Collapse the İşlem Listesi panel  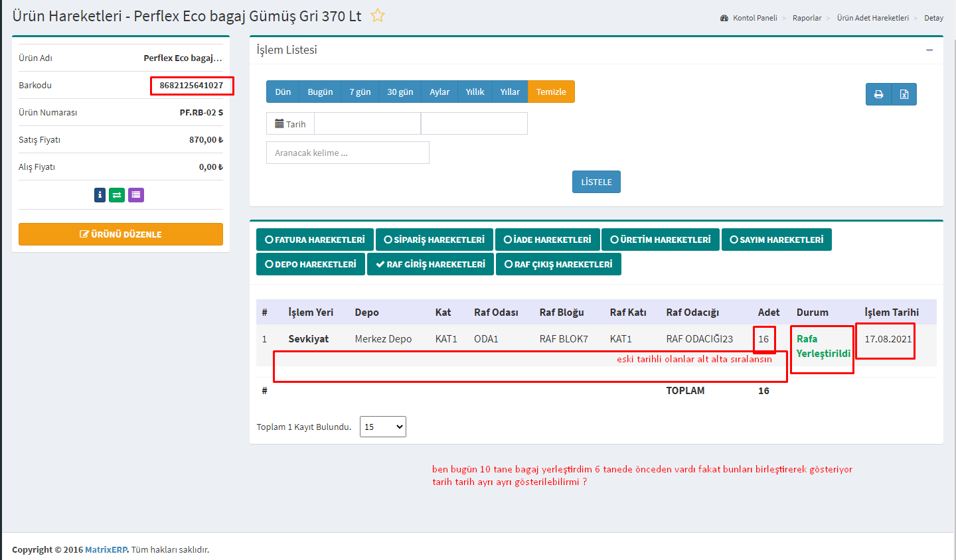[929, 50]
